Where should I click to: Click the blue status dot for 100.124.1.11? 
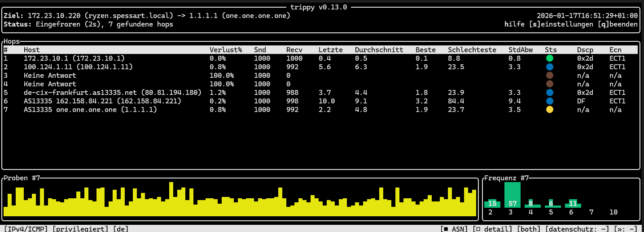tap(550, 67)
